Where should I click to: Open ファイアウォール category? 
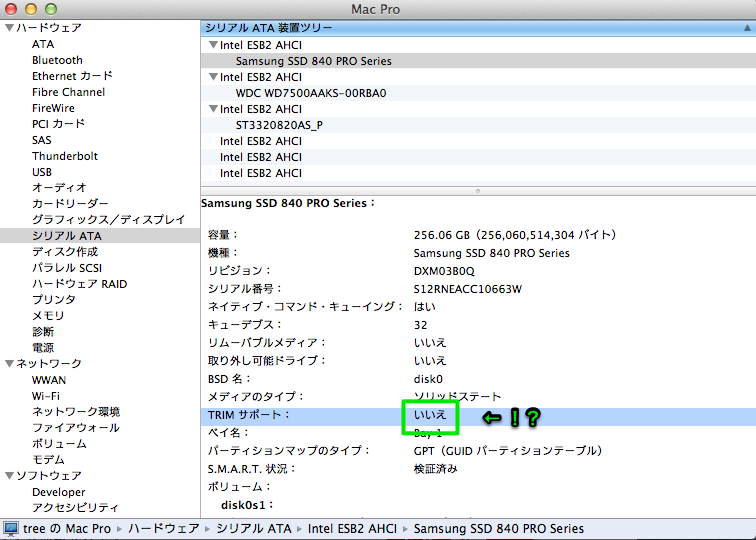(76, 428)
